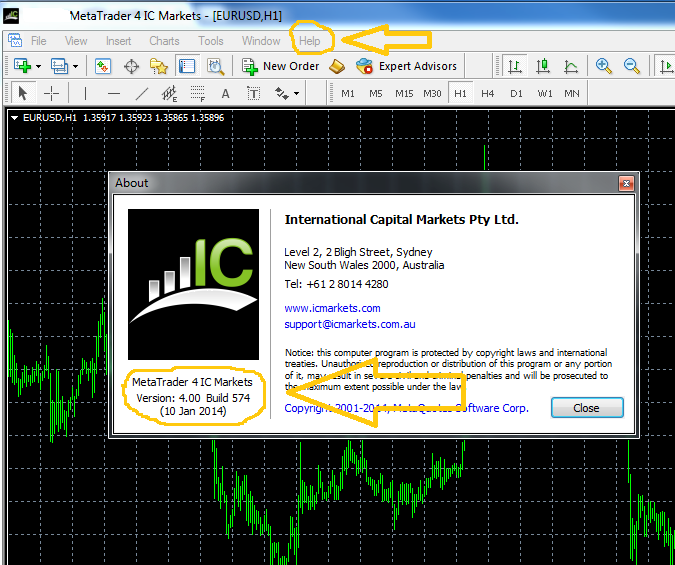This screenshot has width=675, height=565.
Task: Select the equidistant channel tool
Action: click(x=170, y=93)
